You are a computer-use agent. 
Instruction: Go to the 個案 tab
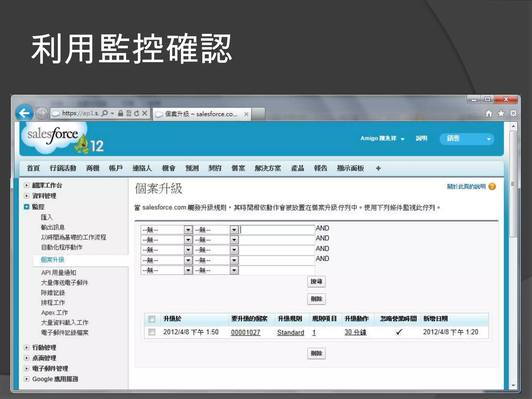point(238,168)
